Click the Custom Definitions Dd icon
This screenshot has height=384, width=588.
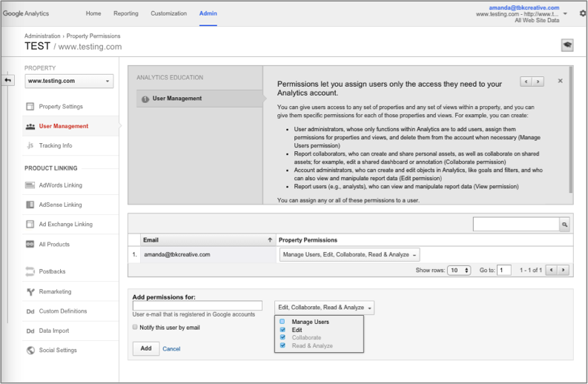[30, 311]
